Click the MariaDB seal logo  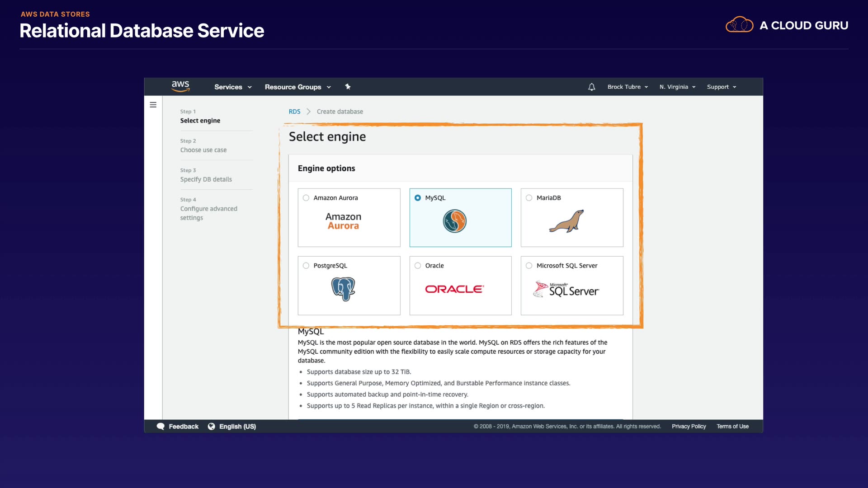pyautogui.click(x=567, y=221)
